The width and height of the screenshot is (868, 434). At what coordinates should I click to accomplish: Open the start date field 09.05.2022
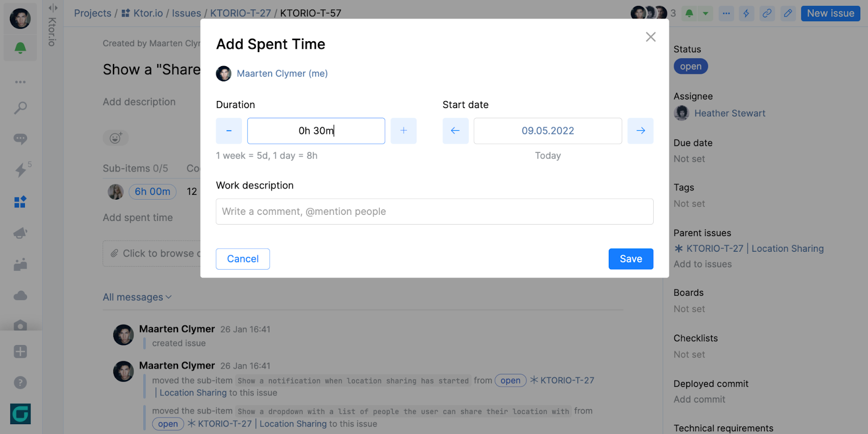pos(548,131)
